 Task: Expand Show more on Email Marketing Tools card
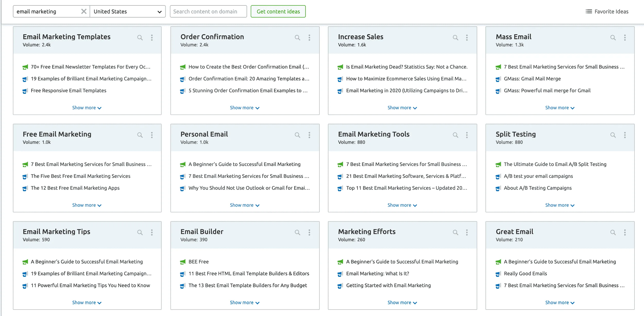402,205
